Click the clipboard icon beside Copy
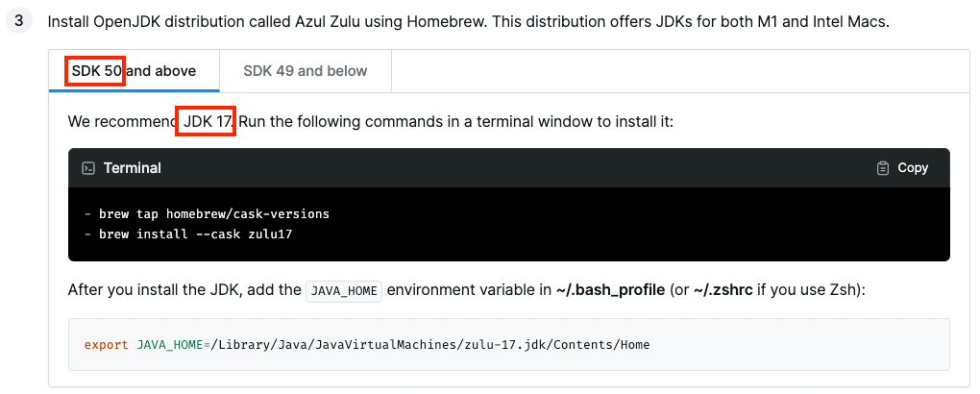This screenshot has height=394, width=980. coord(883,168)
